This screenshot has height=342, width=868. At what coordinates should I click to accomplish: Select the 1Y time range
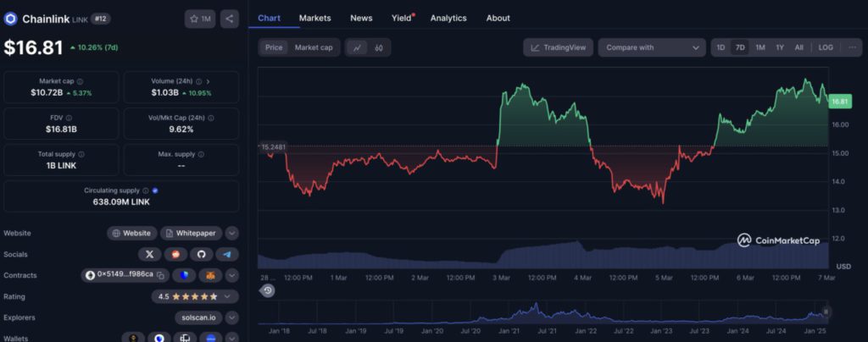coord(780,47)
